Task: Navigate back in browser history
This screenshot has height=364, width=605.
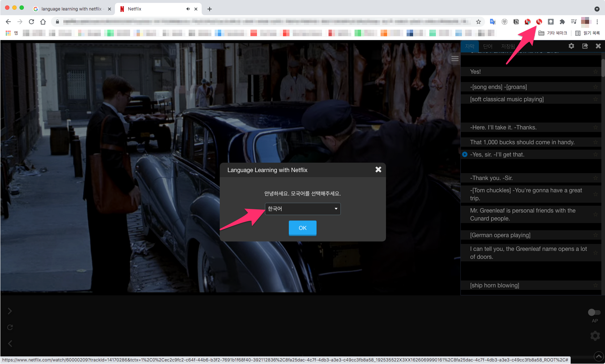Action: [x=8, y=22]
